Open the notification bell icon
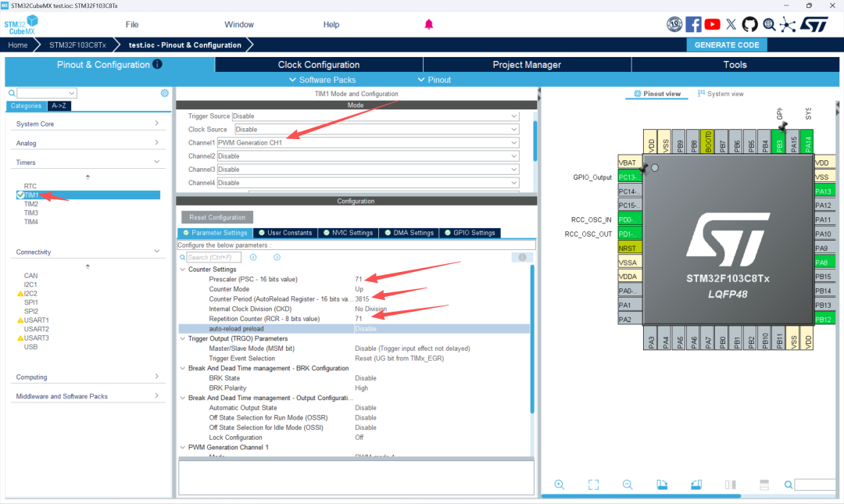Image resolution: width=844 pixels, height=504 pixels. [429, 24]
